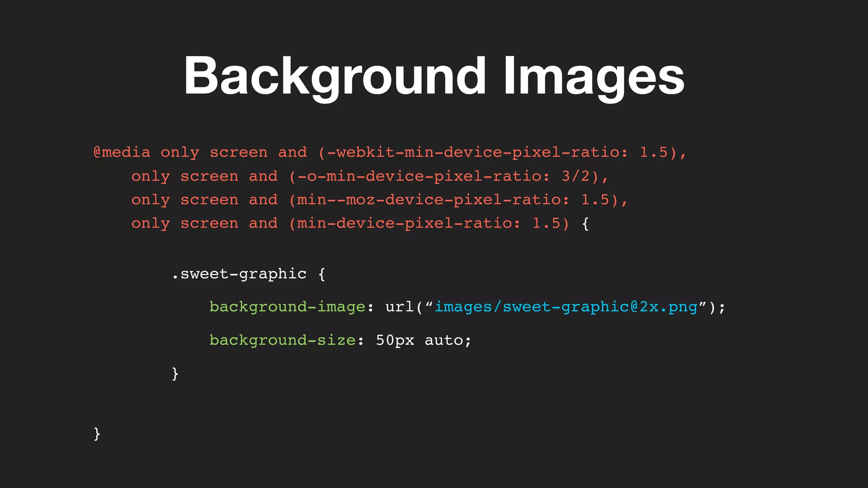Click the '@media' keyword

122,152
